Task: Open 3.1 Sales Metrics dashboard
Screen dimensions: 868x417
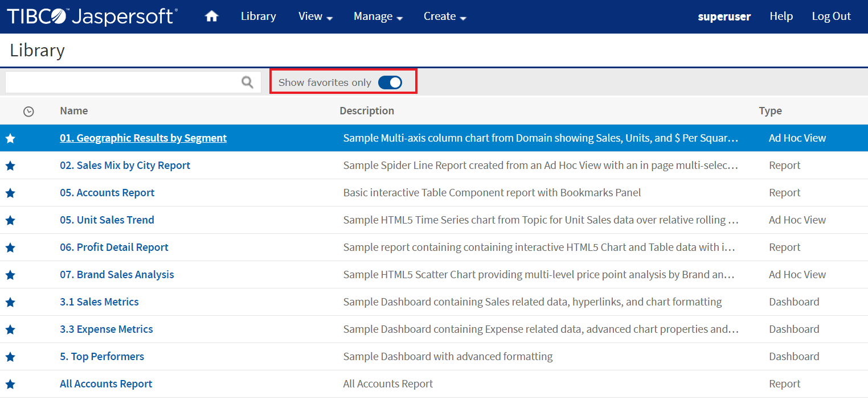Action: tap(99, 302)
